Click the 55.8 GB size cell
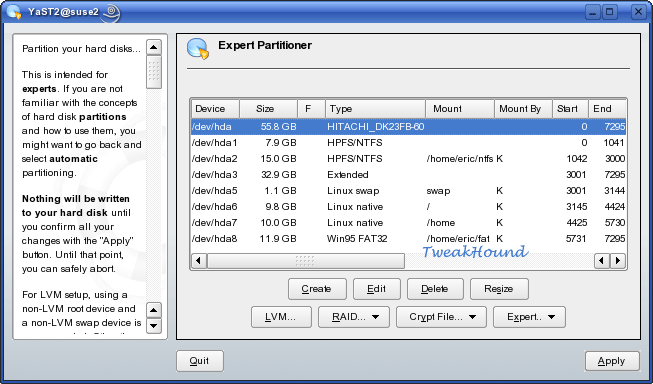Image resolution: width=653 pixels, height=384 pixels. click(x=278, y=127)
